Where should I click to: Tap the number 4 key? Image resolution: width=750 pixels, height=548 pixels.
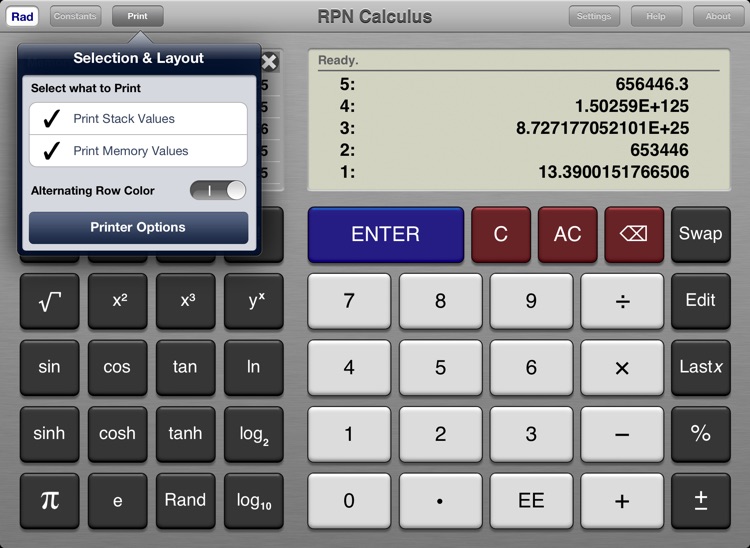(x=349, y=367)
